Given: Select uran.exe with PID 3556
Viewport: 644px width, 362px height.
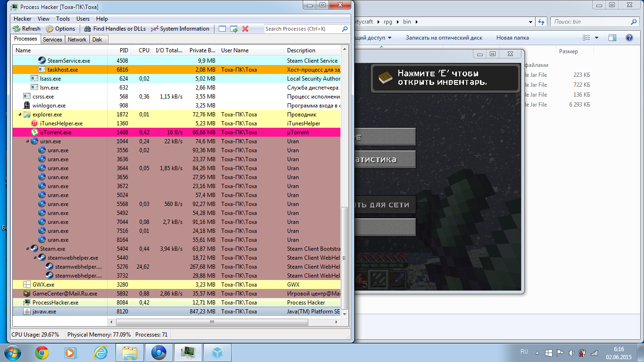Looking at the screenshot, I should pos(176,150).
